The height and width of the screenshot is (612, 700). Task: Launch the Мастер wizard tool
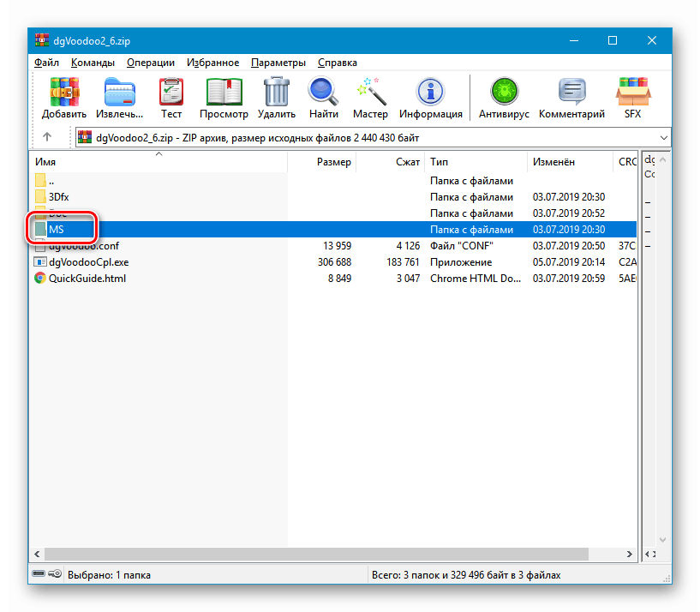[x=370, y=98]
